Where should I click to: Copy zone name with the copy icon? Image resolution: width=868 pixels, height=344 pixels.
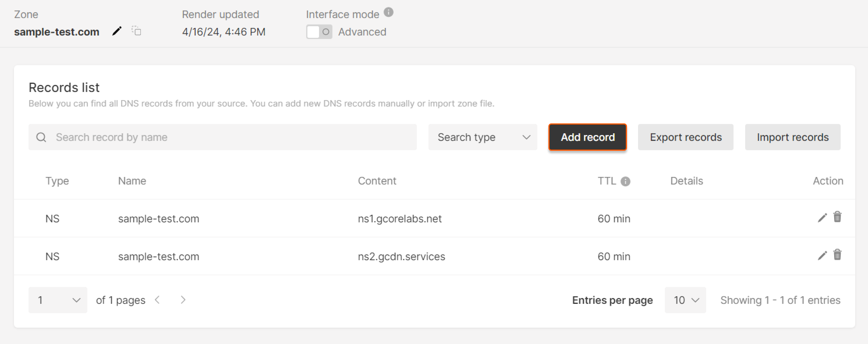137,31
